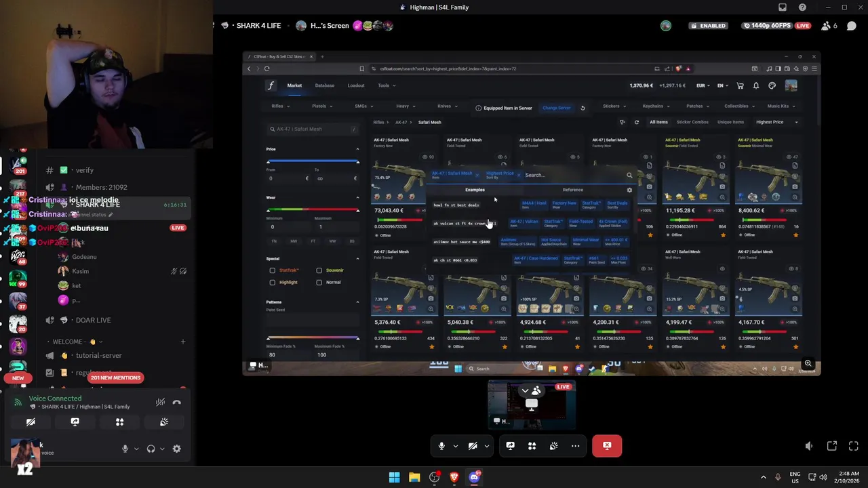Click the CSFloat logo icon
This screenshot has width=868, height=488.
tap(271, 85)
